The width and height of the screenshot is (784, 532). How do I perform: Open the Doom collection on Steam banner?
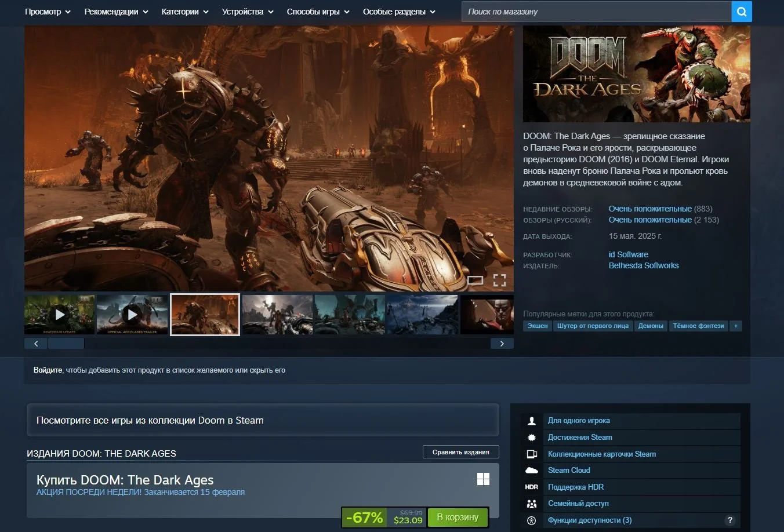pyautogui.click(x=263, y=420)
